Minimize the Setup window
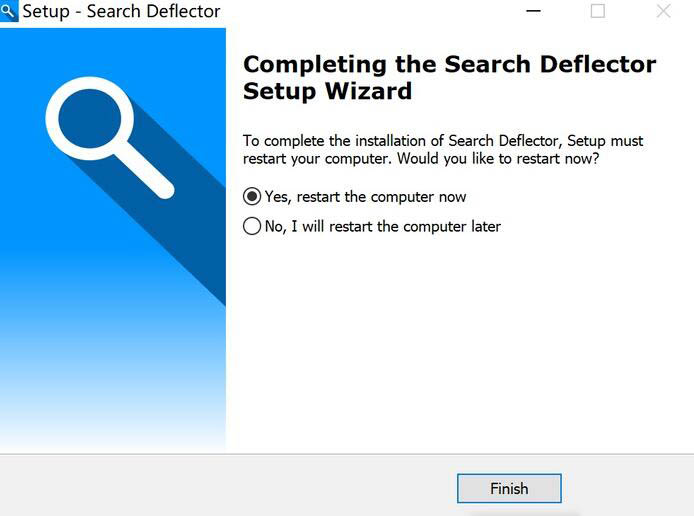The width and height of the screenshot is (694, 516). pyautogui.click(x=532, y=12)
